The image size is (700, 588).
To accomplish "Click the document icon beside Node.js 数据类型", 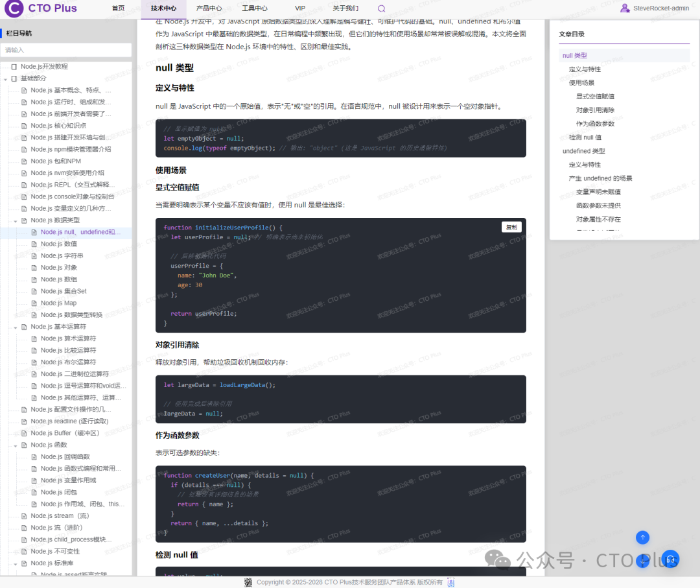I will click(24, 220).
